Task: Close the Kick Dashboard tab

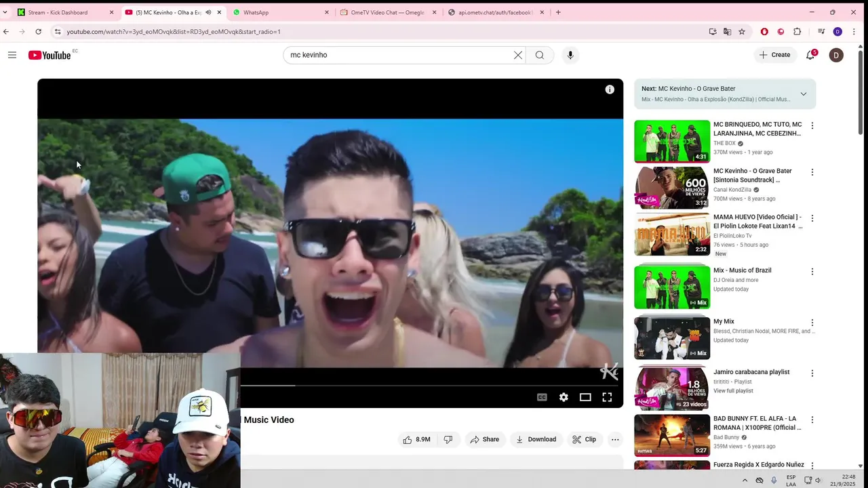Action: pyautogui.click(x=112, y=12)
